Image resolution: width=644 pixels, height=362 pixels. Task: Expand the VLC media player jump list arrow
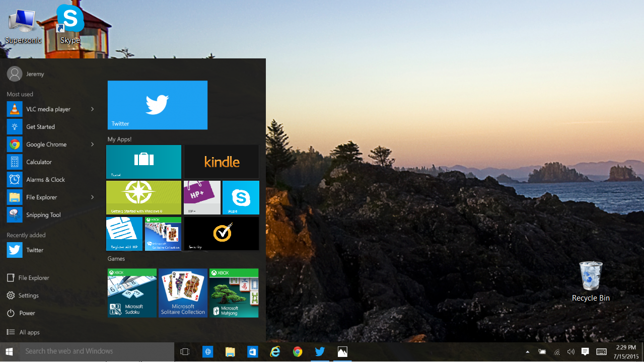tap(92, 109)
